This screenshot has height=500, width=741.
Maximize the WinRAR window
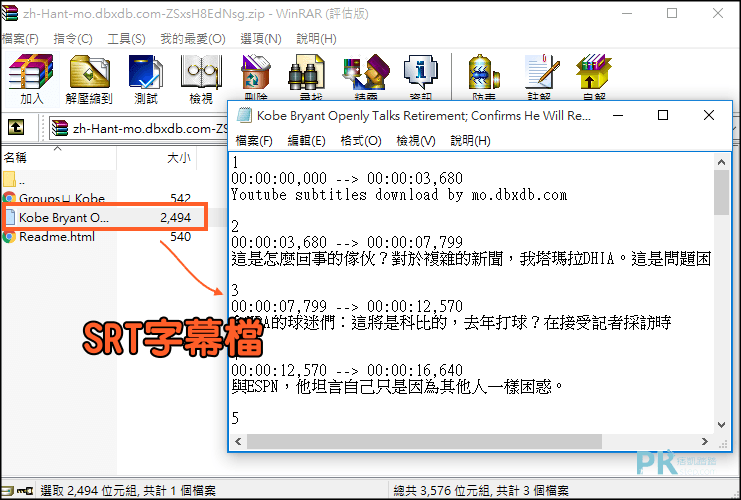tap(672, 13)
